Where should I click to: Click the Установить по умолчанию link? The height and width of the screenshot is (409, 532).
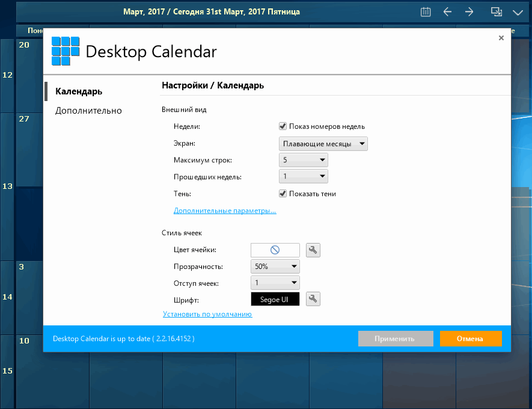coord(207,314)
